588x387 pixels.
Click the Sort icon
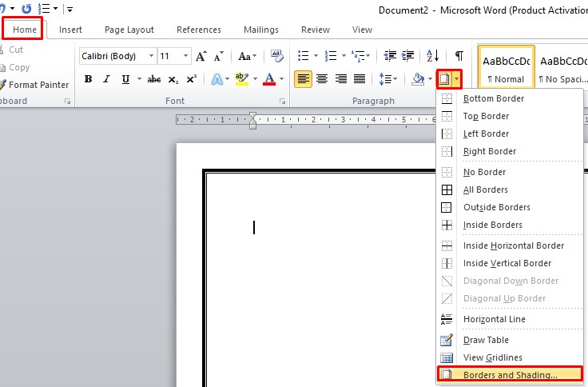[x=432, y=56]
